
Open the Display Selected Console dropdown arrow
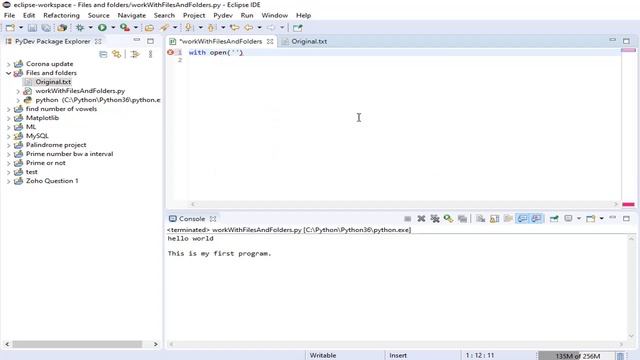(x=579, y=219)
